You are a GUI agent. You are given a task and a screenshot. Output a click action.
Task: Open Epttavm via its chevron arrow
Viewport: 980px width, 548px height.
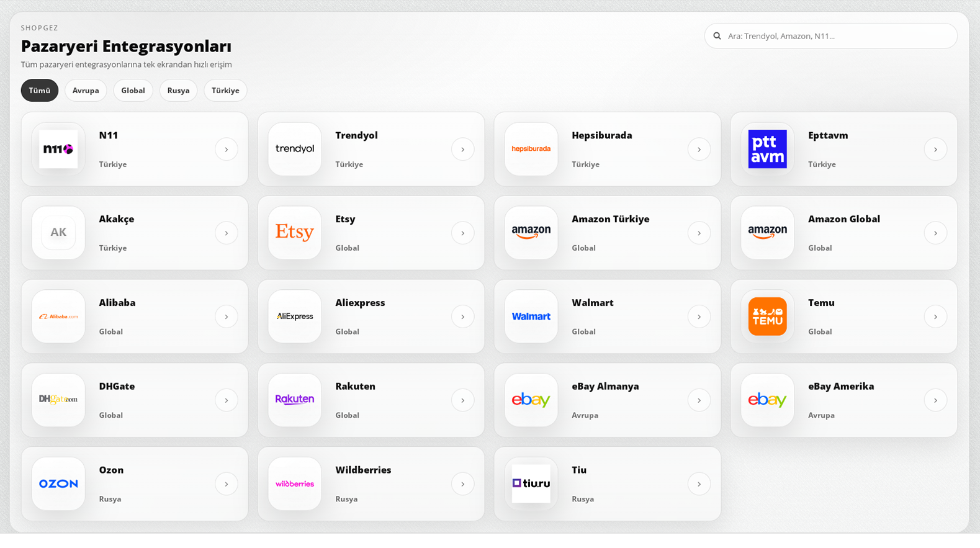point(936,150)
